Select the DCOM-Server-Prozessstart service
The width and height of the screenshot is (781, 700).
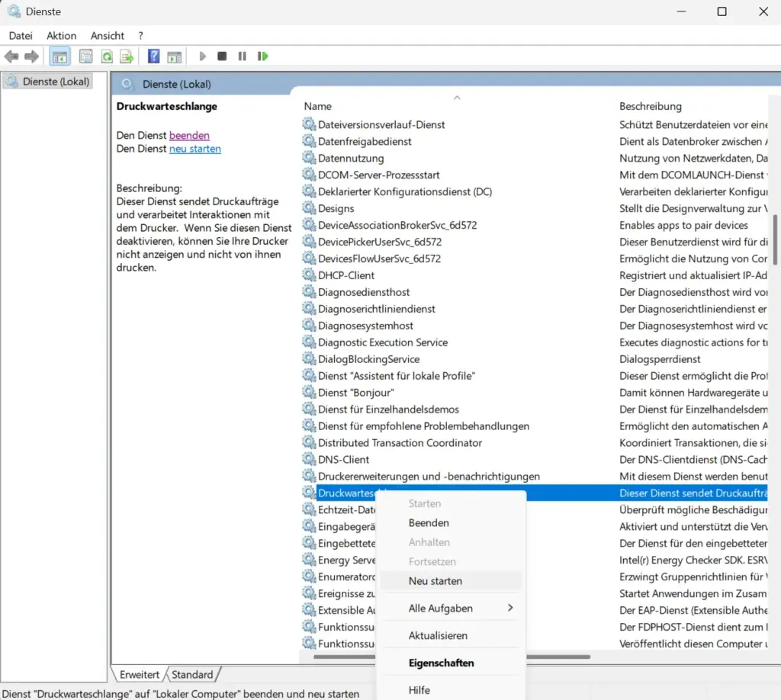(x=378, y=175)
